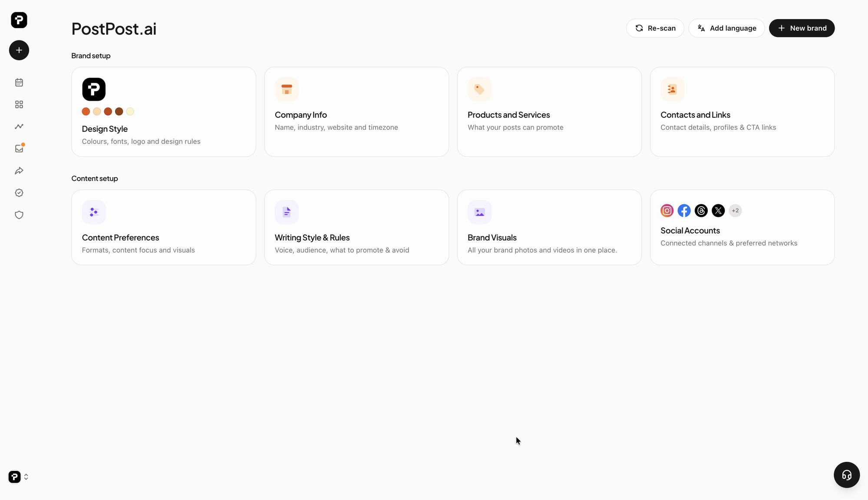Screen dimensions: 868x500
Task: Open the Products and Services card title
Action: 508,115
